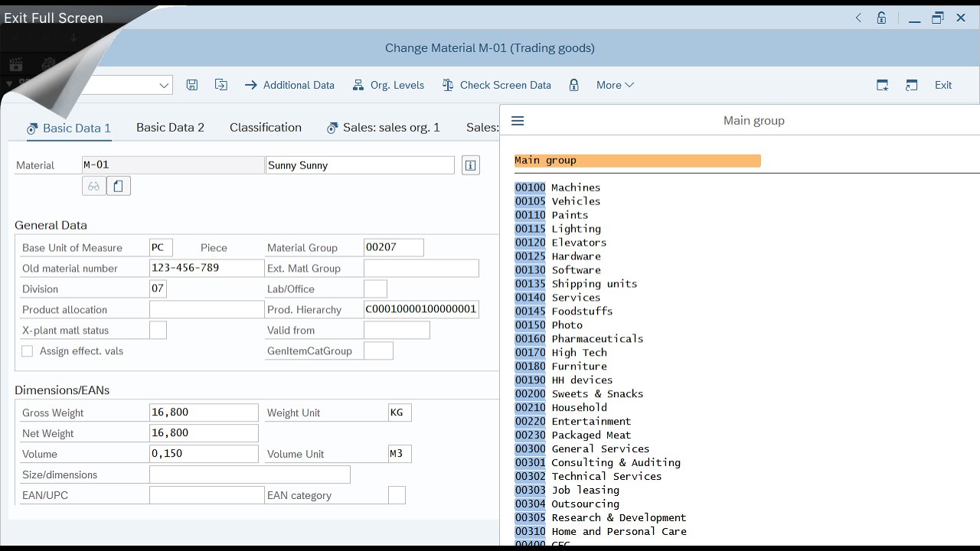Image resolution: width=980 pixels, height=551 pixels.
Task: Select main group 00100 Machines
Action: 557,187
